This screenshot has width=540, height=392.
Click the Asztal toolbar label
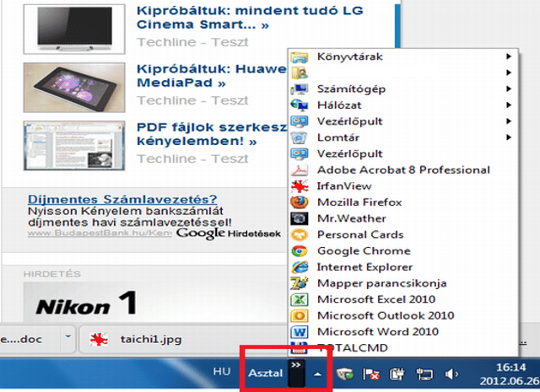[x=266, y=373]
